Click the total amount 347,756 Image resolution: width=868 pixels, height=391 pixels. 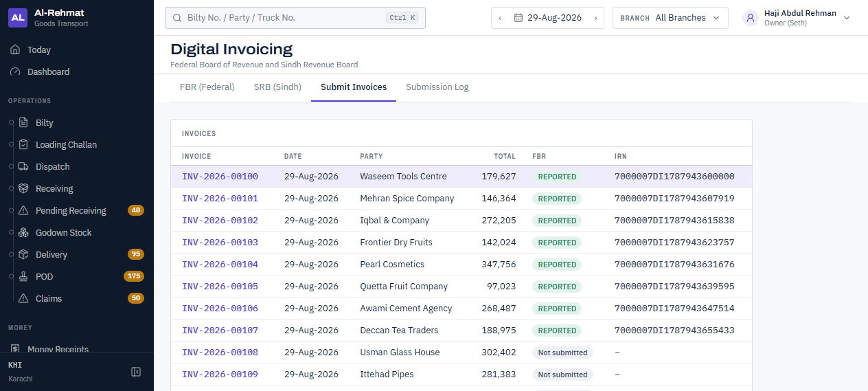click(x=499, y=265)
